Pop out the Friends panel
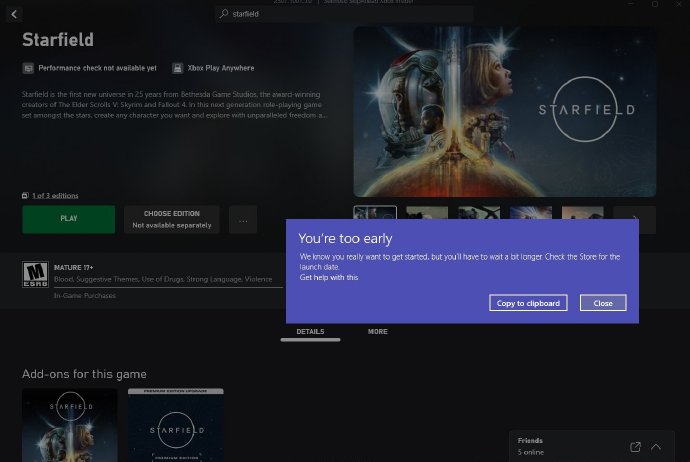This screenshot has width=690, height=462. [635, 446]
